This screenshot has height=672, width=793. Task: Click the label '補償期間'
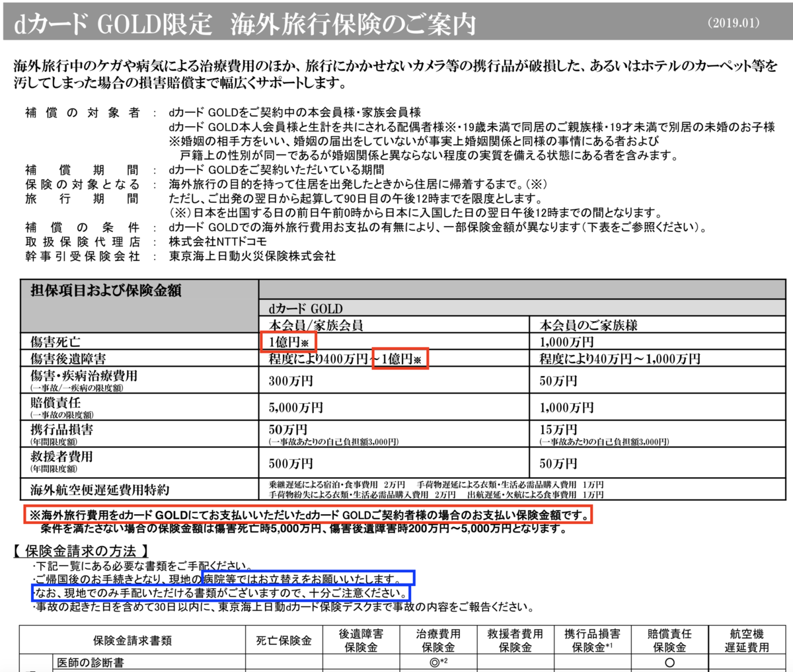(x=83, y=170)
